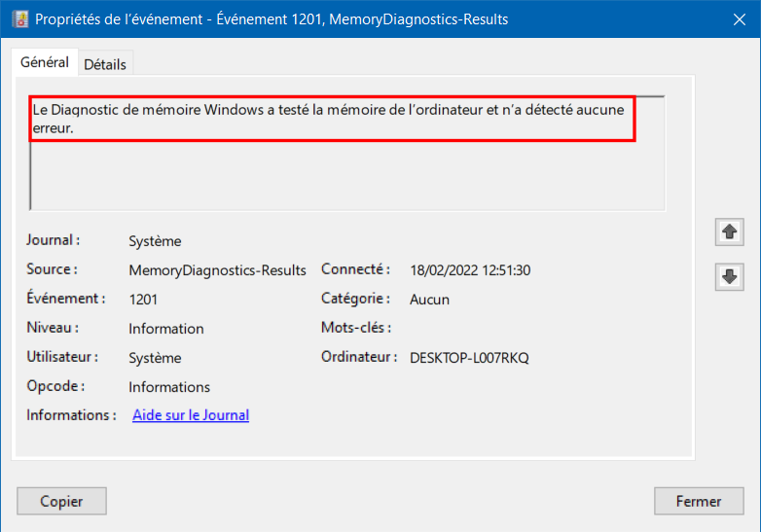Select the source value MemoryDiagnostics-Results
The height and width of the screenshot is (532, 761).
217,270
